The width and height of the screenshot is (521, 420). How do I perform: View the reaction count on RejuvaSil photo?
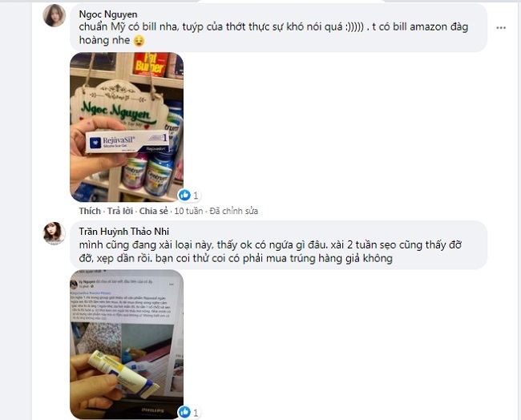(196, 196)
